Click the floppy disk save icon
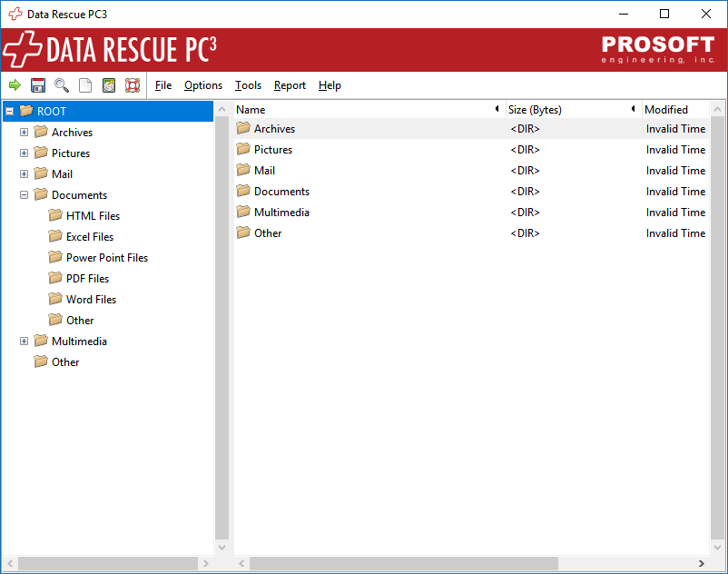The image size is (728, 574). click(38, 85)
